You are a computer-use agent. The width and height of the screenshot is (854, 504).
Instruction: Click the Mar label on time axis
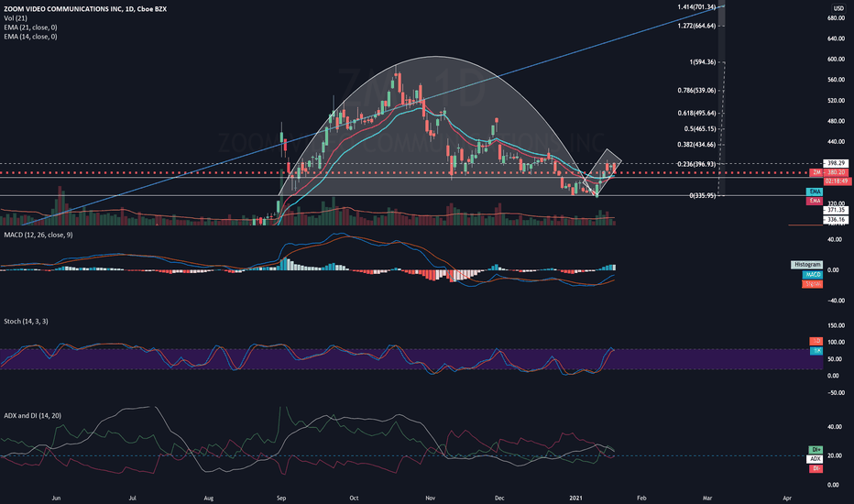point(707,498)
